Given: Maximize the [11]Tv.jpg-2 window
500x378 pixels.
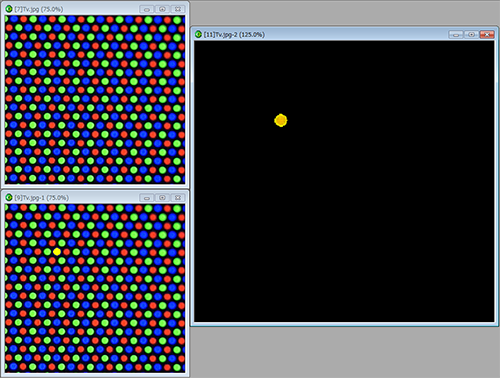Looking at the screenshot, I should tap(471, 34).
